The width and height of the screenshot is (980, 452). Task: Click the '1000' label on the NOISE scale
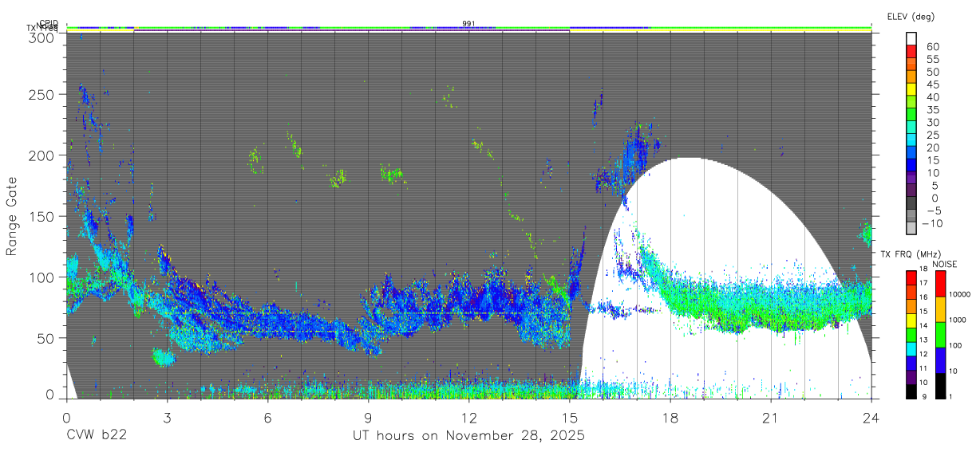(958, 320)
